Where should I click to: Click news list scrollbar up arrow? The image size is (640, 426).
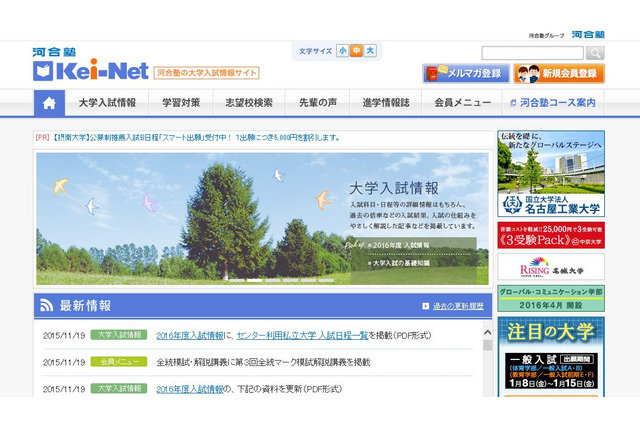(487, 333)
